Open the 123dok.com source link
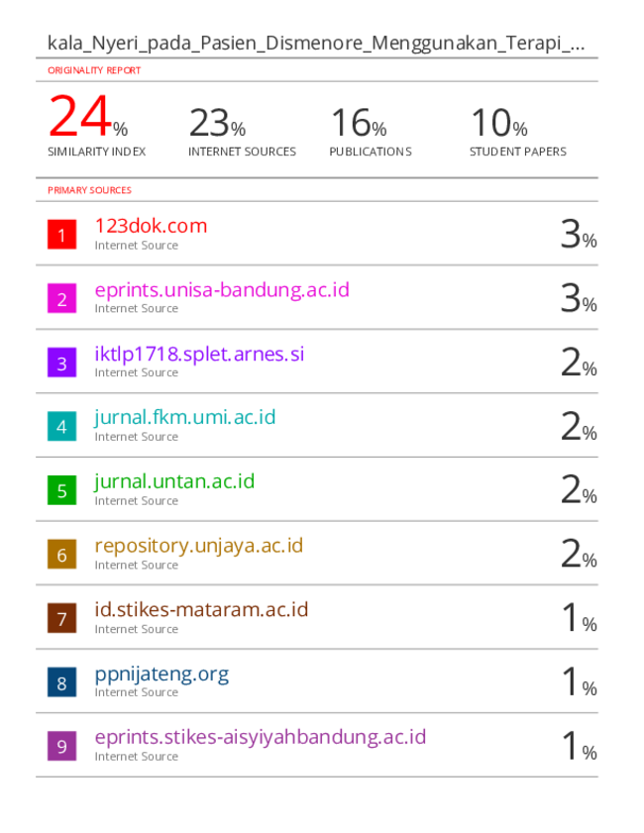The image size is (644, 833). pos(151,226)
